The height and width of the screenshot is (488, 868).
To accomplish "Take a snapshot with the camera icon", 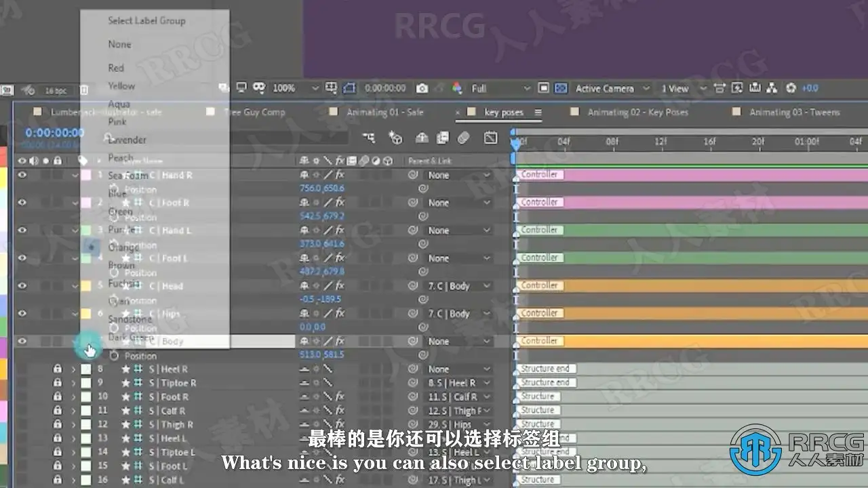I will pos(422,88).
